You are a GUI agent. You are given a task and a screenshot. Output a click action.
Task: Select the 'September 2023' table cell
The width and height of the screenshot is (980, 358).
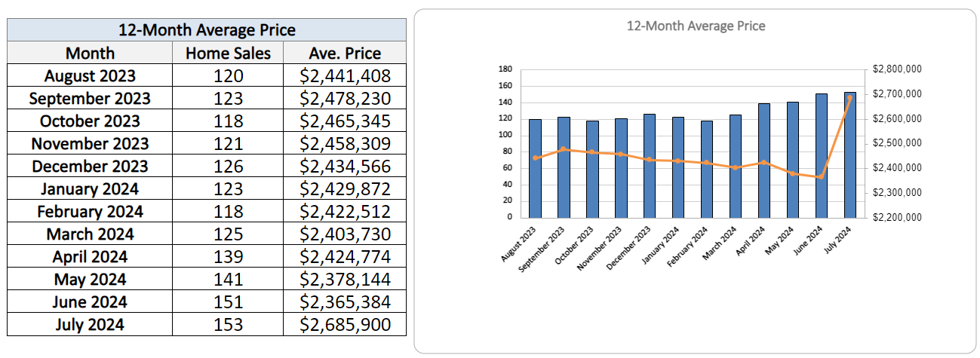(90, 98)
